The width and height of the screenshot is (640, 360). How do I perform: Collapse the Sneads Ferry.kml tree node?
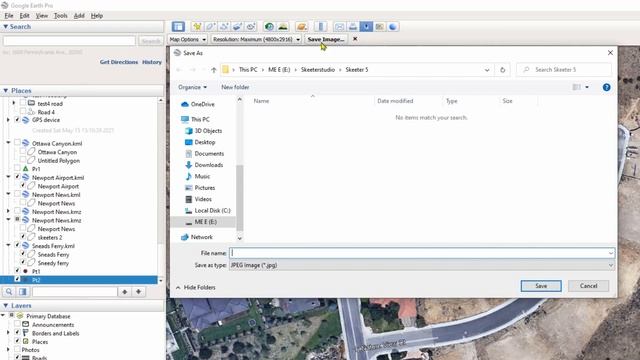[x=8, y=245]
